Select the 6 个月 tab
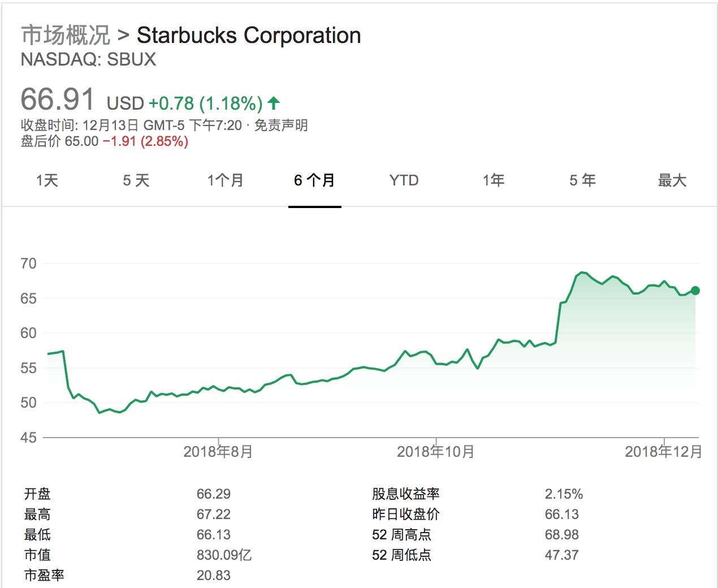This screenshot has width=718, height=588. (x=314, y=180)
